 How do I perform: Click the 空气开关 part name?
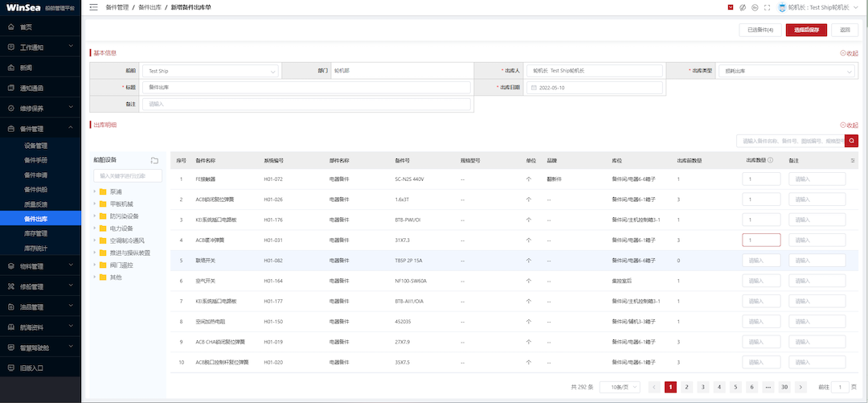click(205, 281)
